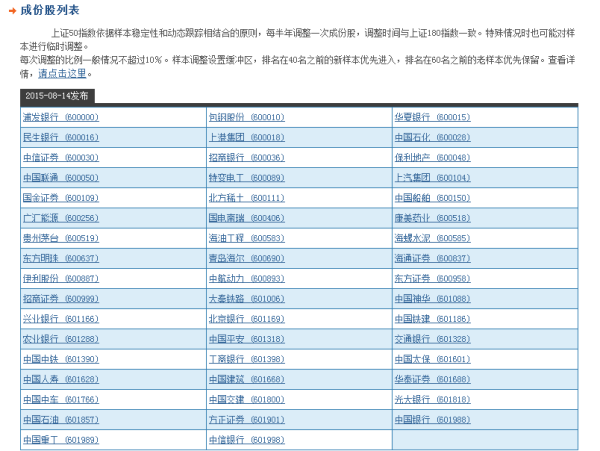Open 工商银行 (601398) stock link
This screenshot has height=451, width=600.
pyautogui.click(x=246, y=360)
